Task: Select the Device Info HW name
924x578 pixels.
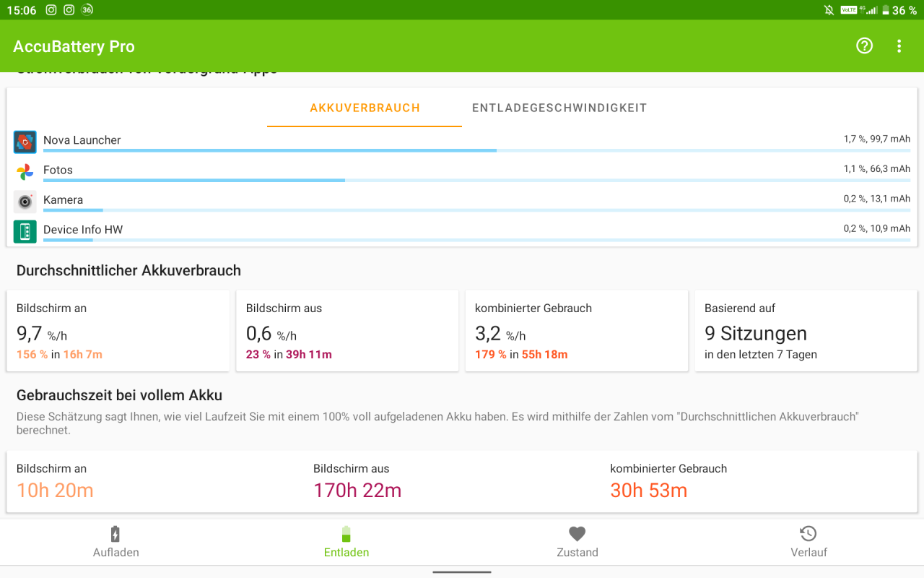Action: (x=83, y=230)
